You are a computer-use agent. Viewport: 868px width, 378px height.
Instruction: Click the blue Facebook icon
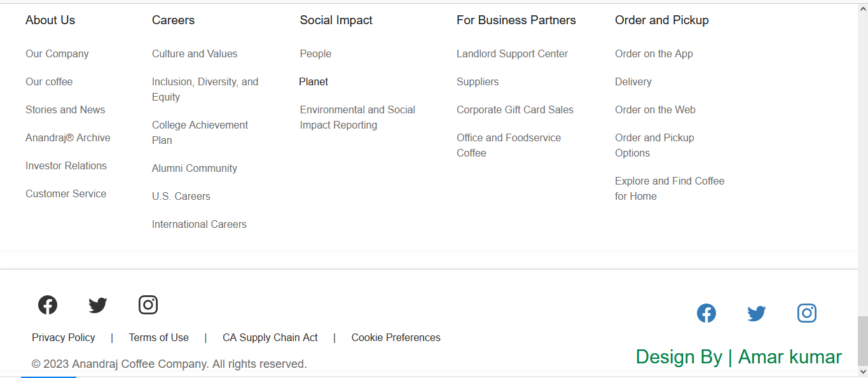coord(706,313)
